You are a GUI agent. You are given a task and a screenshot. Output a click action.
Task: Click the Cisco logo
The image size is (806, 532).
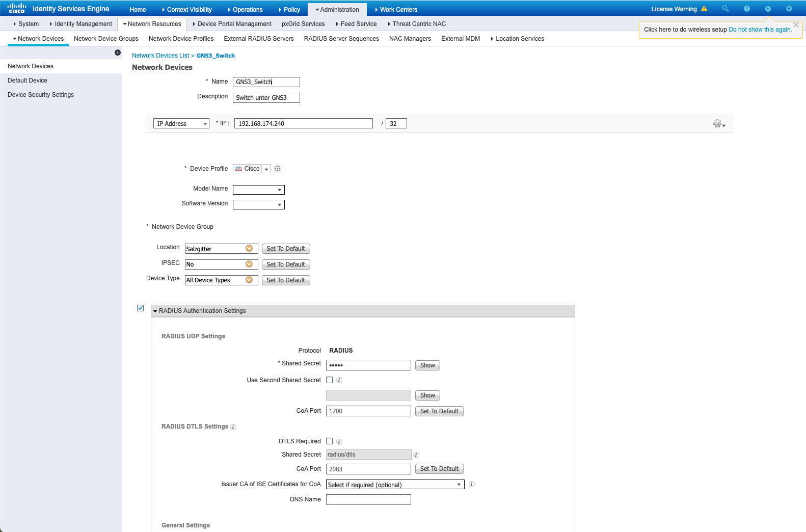tap(17, 8)
